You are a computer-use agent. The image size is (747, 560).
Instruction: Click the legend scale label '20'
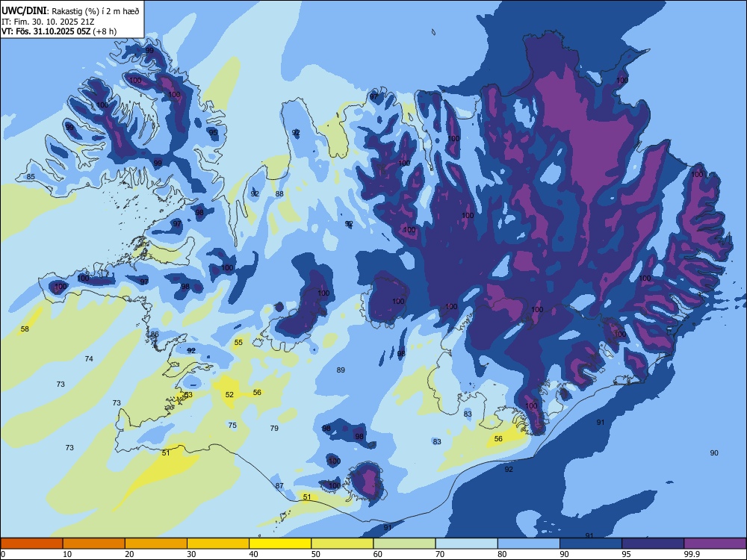pos(129,554)
